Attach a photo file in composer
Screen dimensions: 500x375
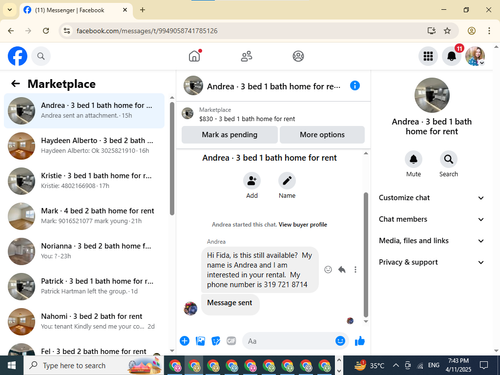pyautogui.click(x=200, y=341)
